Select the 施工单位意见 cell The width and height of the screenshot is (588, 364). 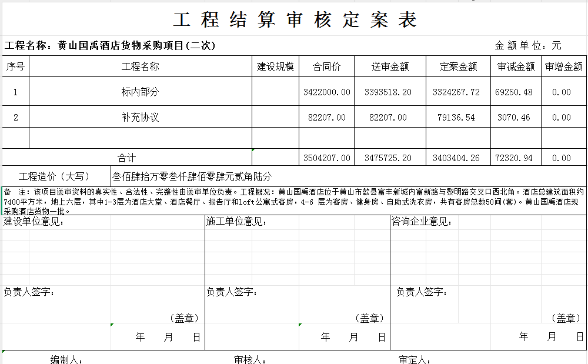[237, 222]
